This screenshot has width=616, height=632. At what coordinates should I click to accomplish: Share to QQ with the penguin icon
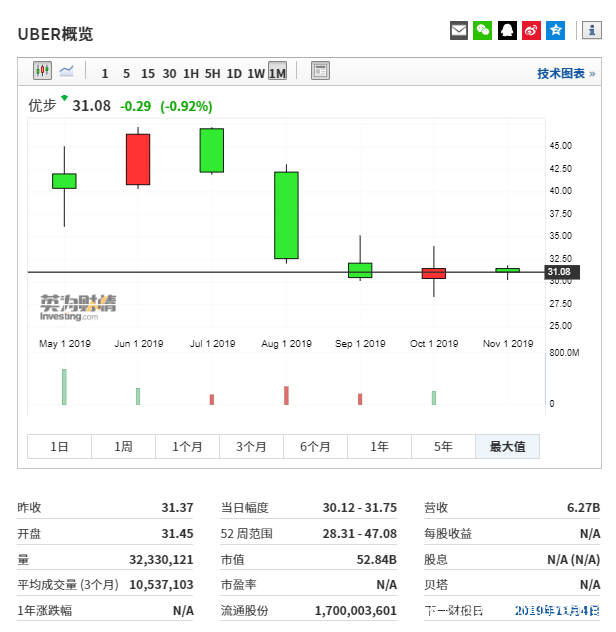coord(507,31)
